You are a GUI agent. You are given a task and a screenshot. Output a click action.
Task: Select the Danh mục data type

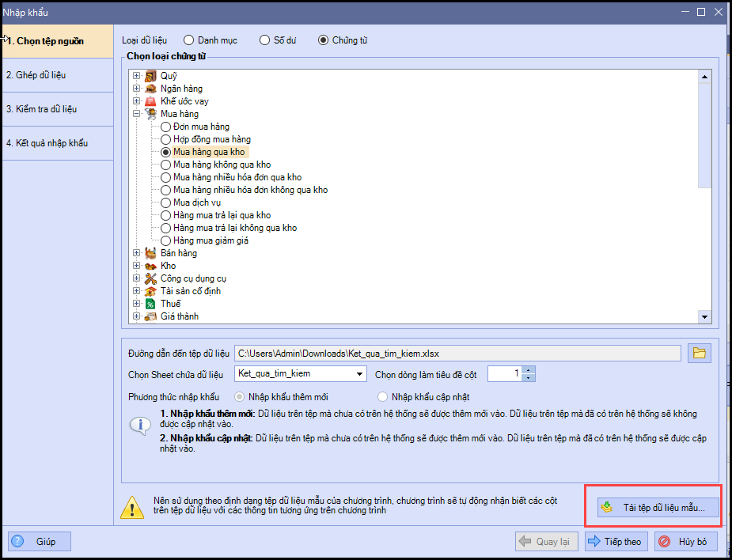click(x=188, y=40)
